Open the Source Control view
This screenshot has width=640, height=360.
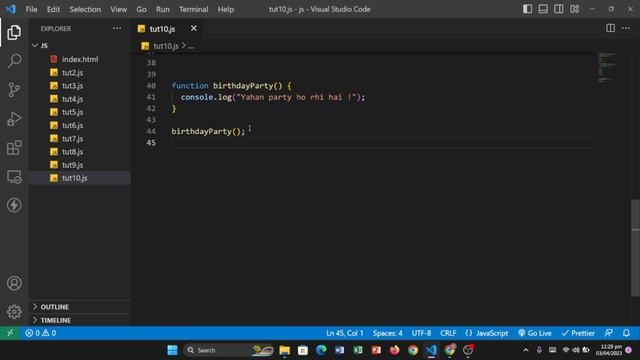tap(14, 90)
